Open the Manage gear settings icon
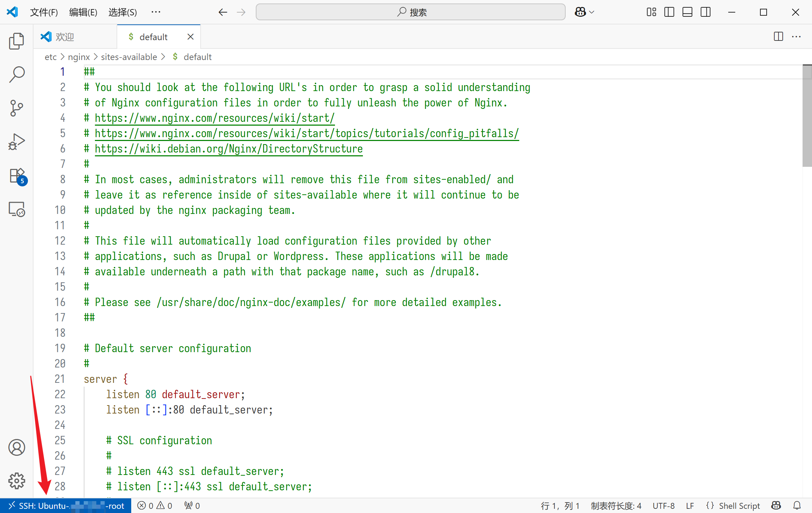This screenshot has height=513, width=812. pos(16,481)
